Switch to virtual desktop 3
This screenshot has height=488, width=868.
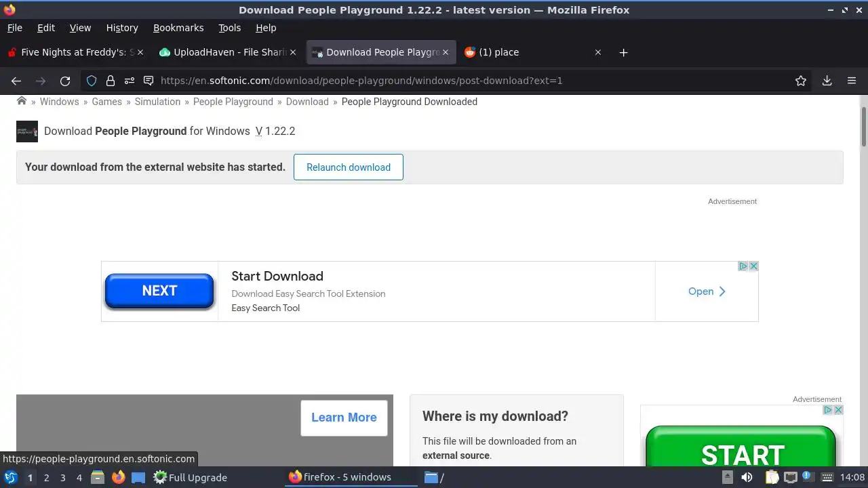tap(62, 477)
